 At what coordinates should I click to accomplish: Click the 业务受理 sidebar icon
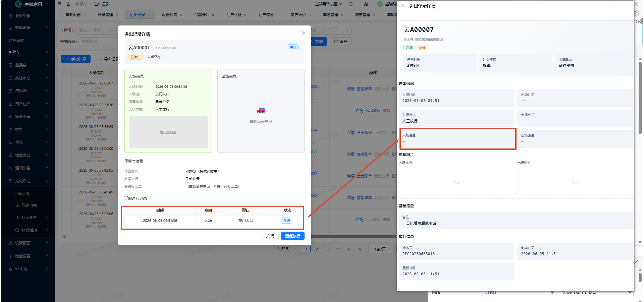click(10, 16)
